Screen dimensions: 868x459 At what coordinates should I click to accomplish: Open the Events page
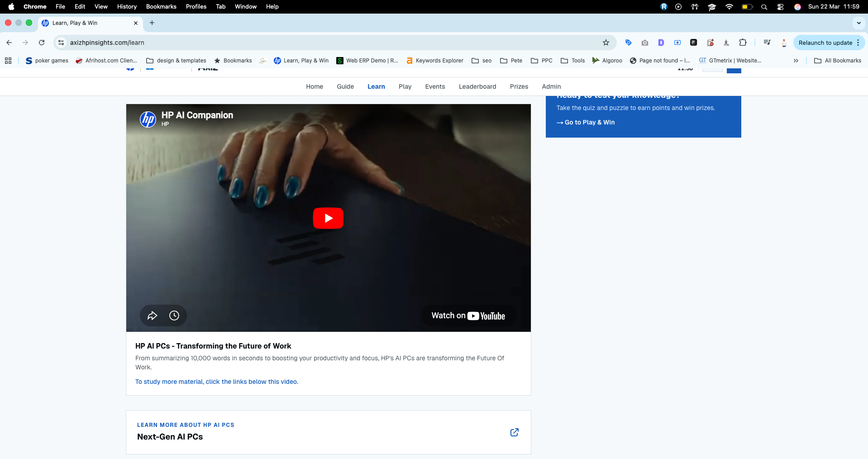435,86
